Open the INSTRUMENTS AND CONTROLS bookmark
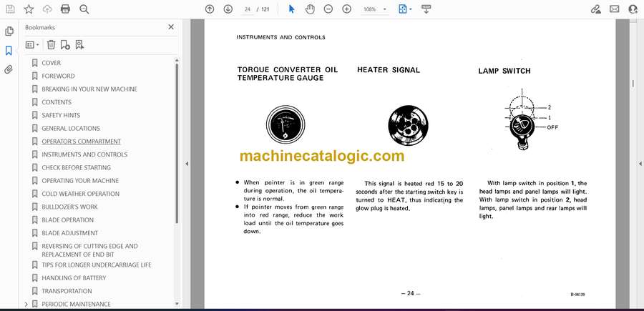The width and height of the screenshot is (644, 311). coord(84,154)
